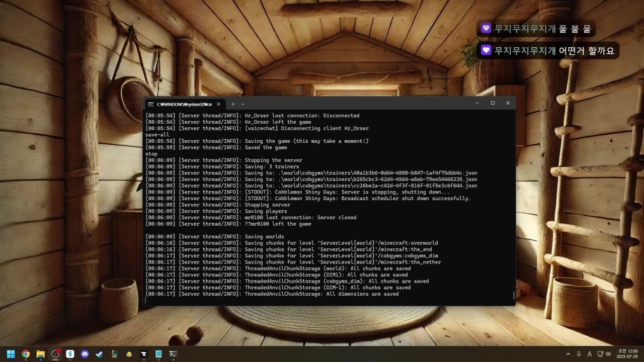Open the terminal profiles dropdown arrow
The height and width of the screenshot is (362, 644).
click(243, 104)
